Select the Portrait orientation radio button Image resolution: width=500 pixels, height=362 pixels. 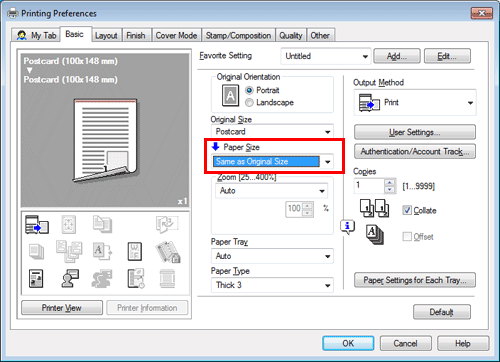pyautogui.click(x=249, y=90)
